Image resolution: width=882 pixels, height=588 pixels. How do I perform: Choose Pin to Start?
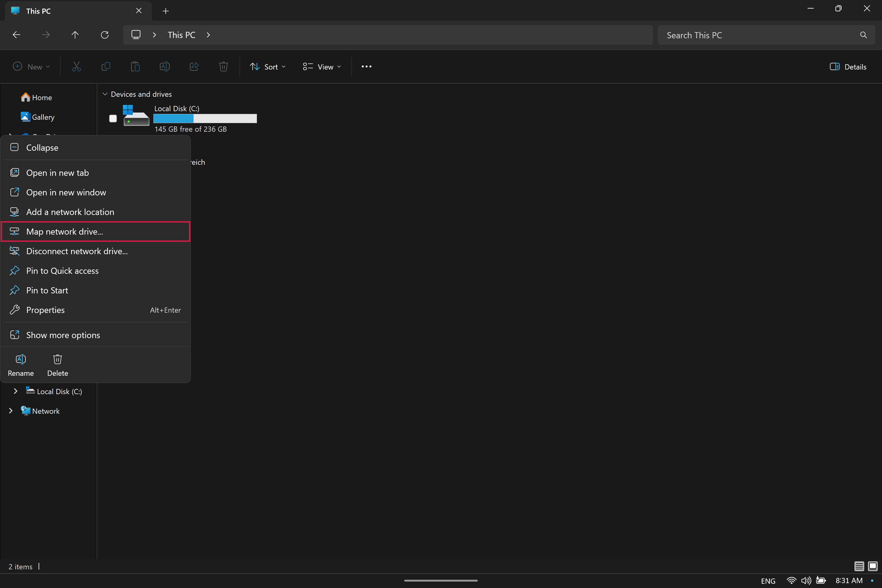click(95, 290)
